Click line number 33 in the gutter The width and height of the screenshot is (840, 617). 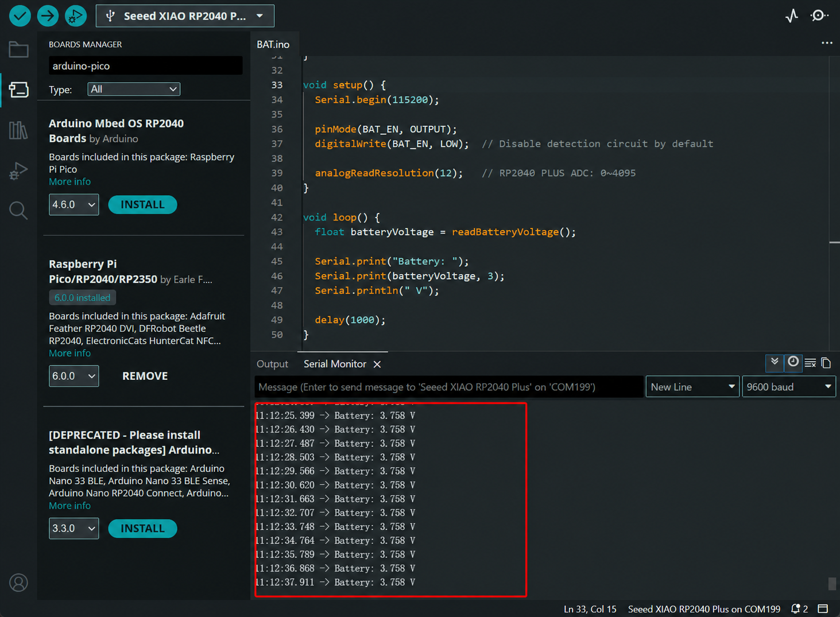[x=277, y=85]
